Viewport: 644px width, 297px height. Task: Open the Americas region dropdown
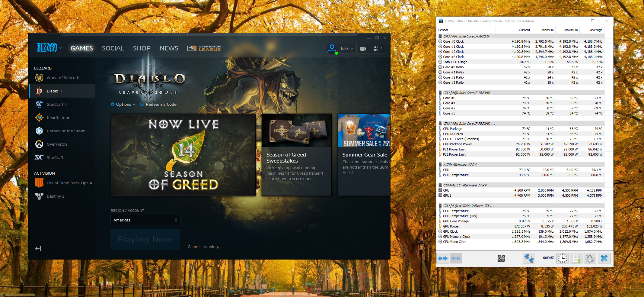pyautogui.click(x=145, y=220)
